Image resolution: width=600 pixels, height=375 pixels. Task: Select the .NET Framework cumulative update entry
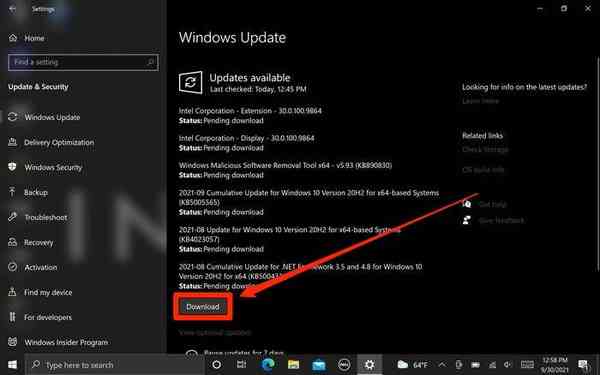point(300,276)
